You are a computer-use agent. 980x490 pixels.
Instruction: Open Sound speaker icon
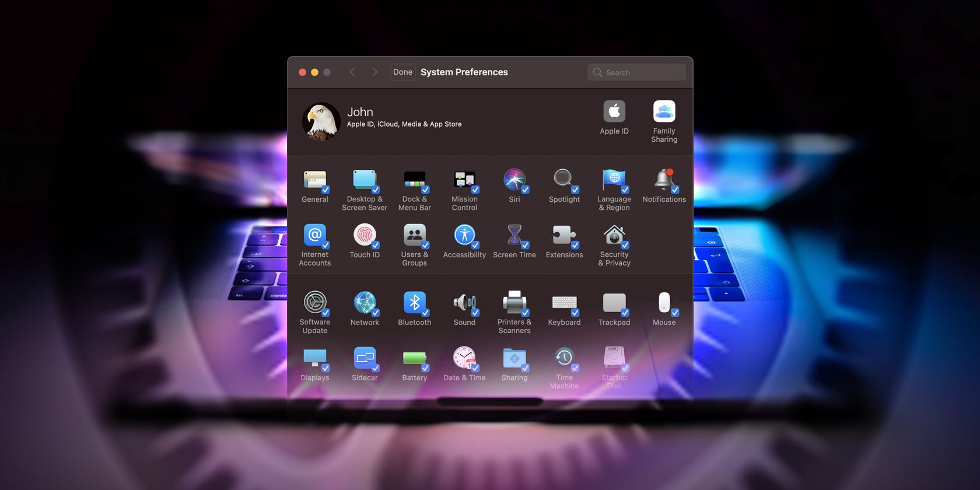tap(464, 303)
